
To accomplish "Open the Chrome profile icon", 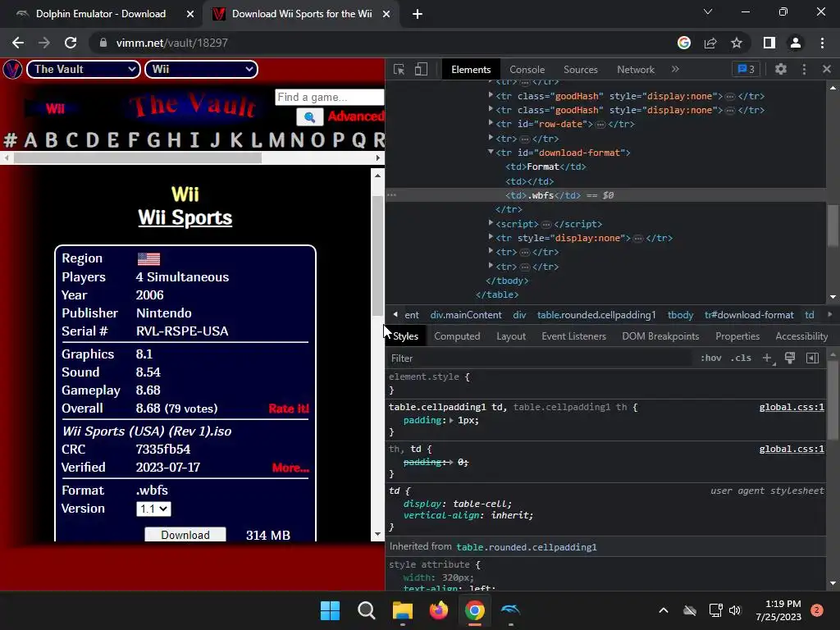I will point(796,43).
